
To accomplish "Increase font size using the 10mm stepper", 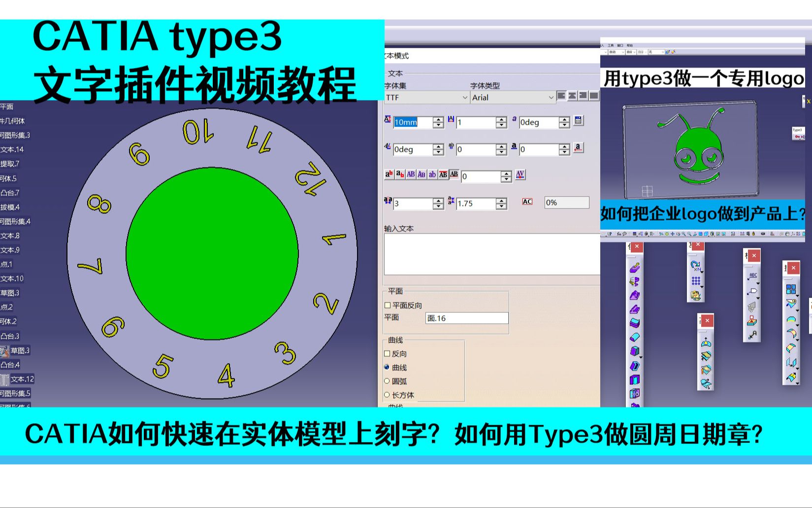I will point(437,120).
